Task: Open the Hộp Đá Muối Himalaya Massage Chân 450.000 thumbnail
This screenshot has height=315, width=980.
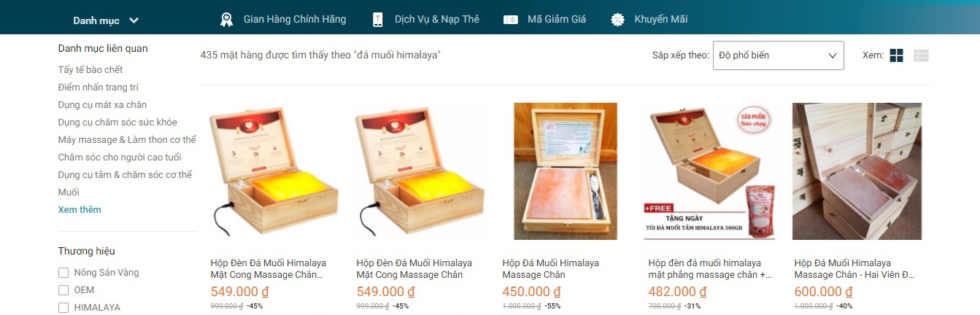Action: [x=566, y=171]
